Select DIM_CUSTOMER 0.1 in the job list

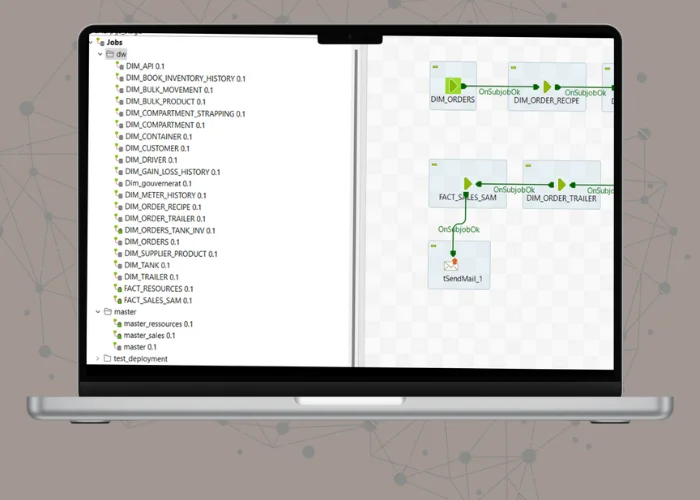click(x=151, y=148)
